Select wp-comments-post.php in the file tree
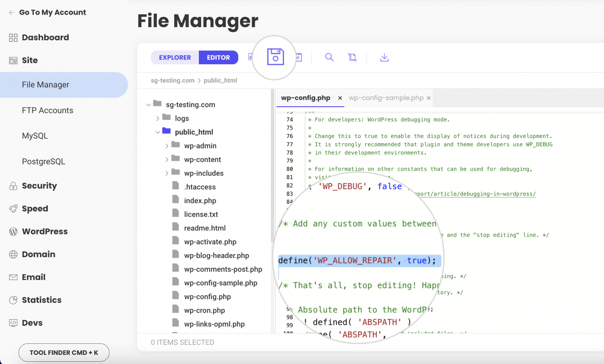Viewport: 604px width, 364px height. pos(223,269)
